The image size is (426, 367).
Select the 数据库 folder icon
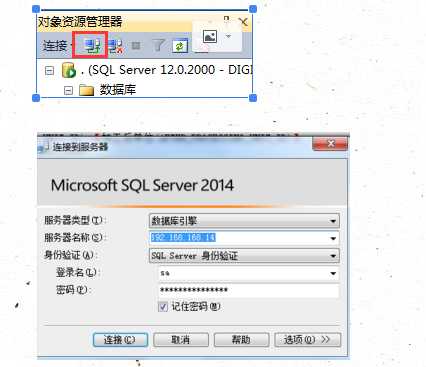coord(86,90)
